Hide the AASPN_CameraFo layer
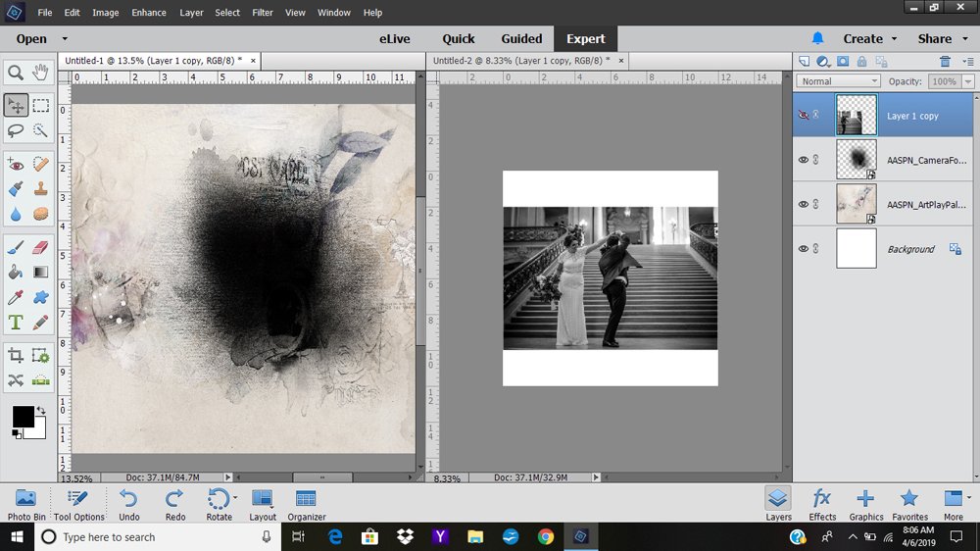Image resolution: width=980 pixels, height=551 pixels. [804, 160]
